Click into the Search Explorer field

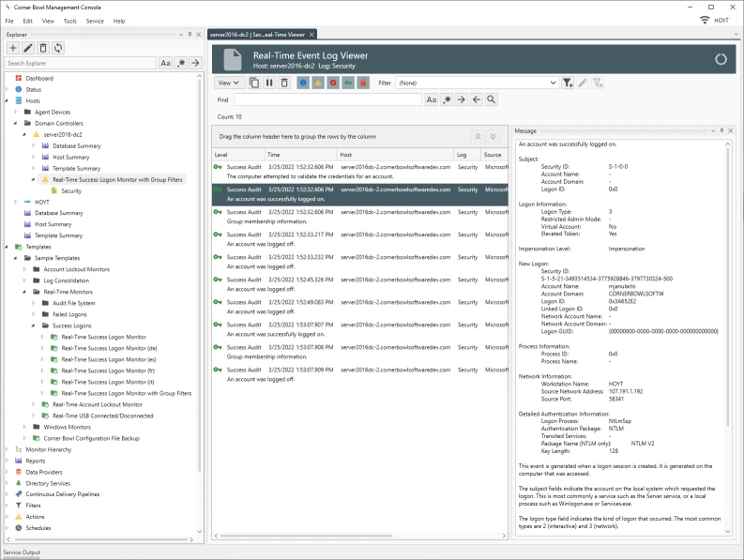click(x=81, y=63)
